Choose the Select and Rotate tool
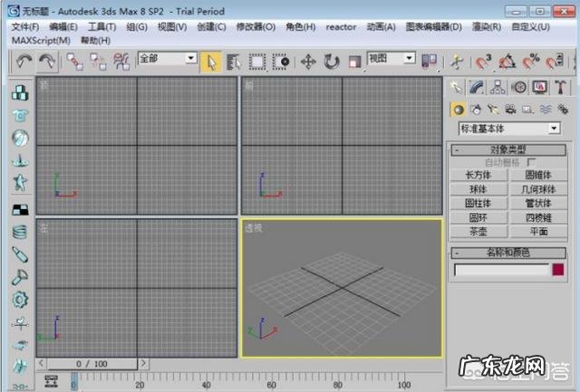The width and height of the screenshot is (580, 392). coord(331,61)
